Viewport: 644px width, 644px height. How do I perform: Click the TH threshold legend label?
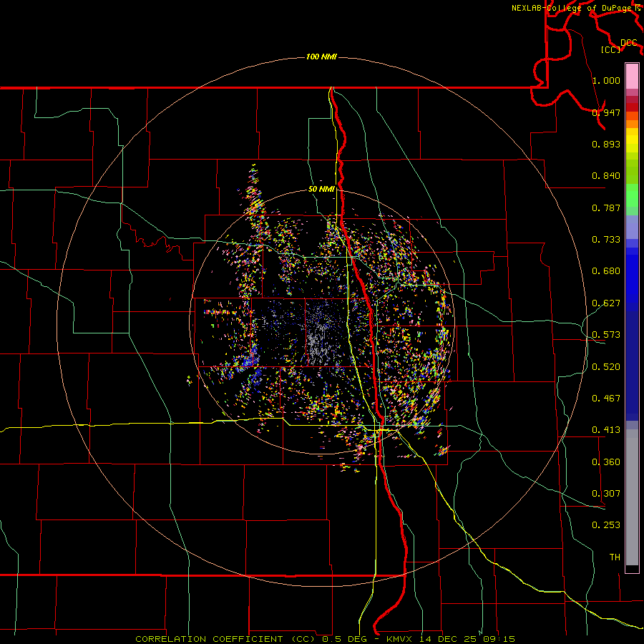615,557
